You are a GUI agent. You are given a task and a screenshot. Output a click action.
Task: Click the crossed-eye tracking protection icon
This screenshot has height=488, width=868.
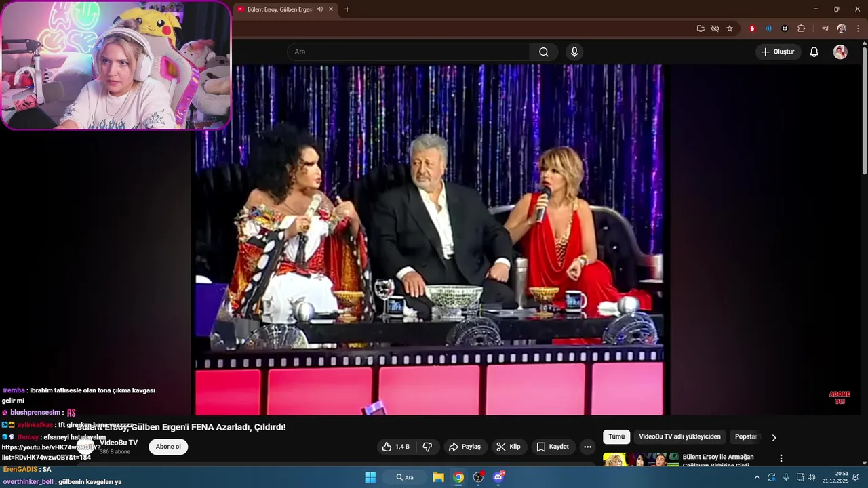point(715,28)
